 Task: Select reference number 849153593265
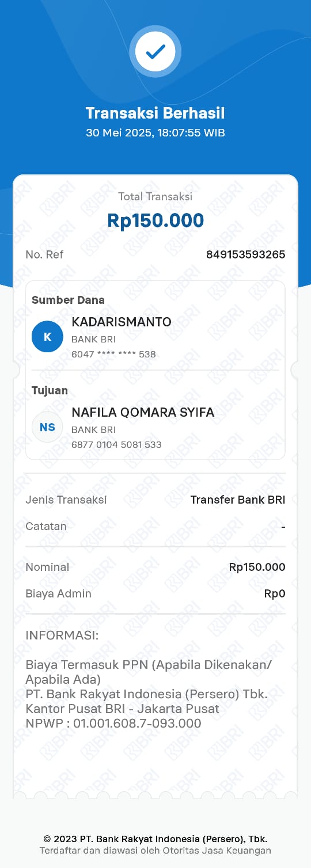pyautogui.click(x=245, y=254)
